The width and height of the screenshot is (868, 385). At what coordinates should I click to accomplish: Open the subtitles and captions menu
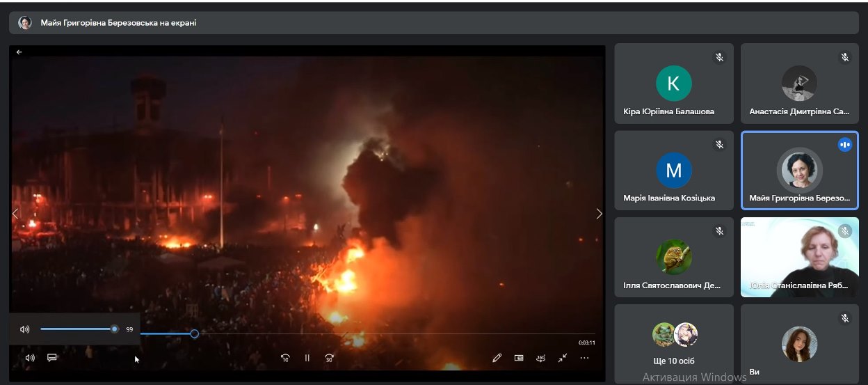tap(51, 358)
